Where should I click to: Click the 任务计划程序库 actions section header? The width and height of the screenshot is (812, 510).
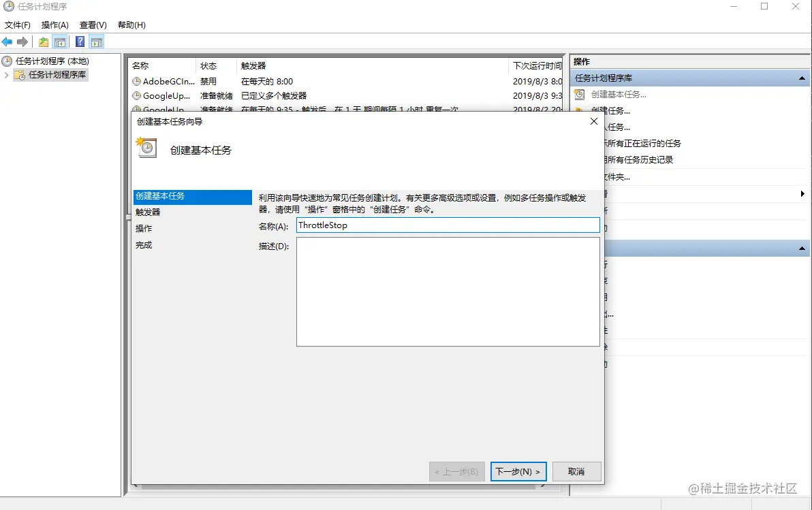(690, 78)
